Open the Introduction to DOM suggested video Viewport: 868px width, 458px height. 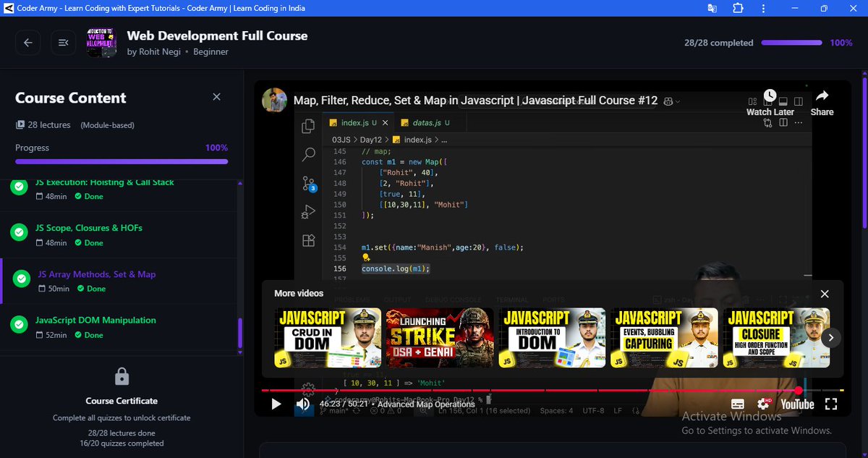(x=552, y=338)
